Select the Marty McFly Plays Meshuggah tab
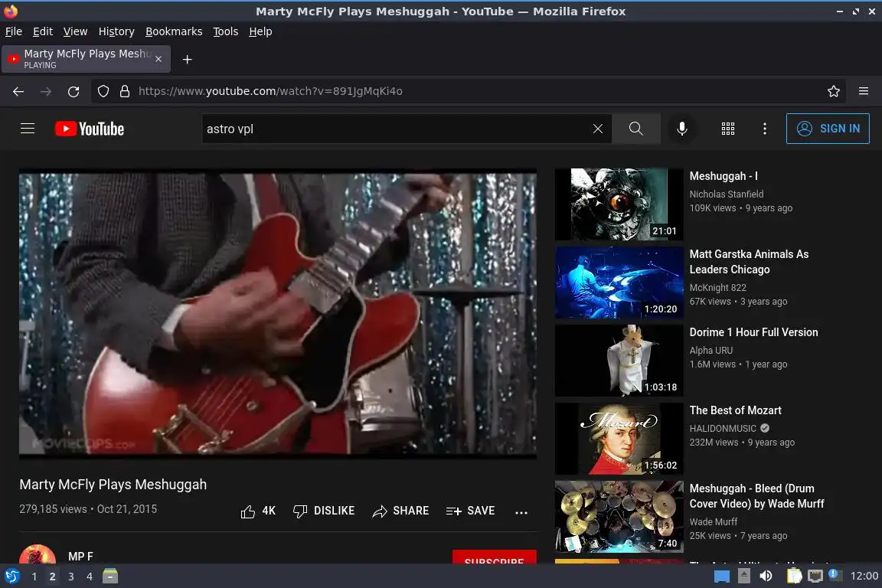This screenshot has height=588, width=882. [86, 59]
